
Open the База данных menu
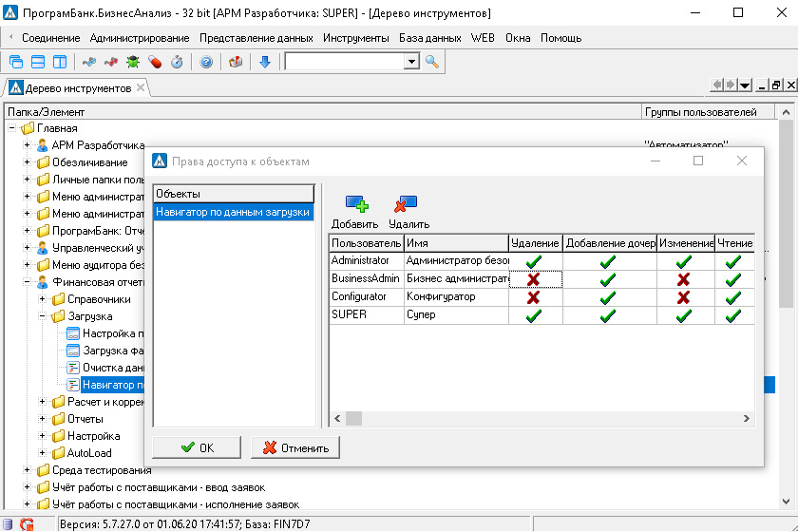tap(430, 38)
